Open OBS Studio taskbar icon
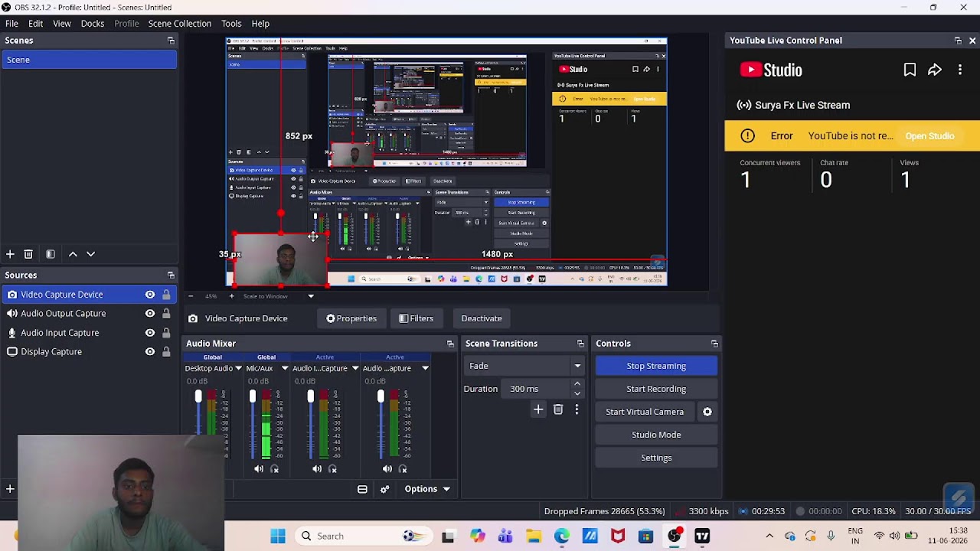The height and width of the screenshot is (551, 980). point(675,536)
